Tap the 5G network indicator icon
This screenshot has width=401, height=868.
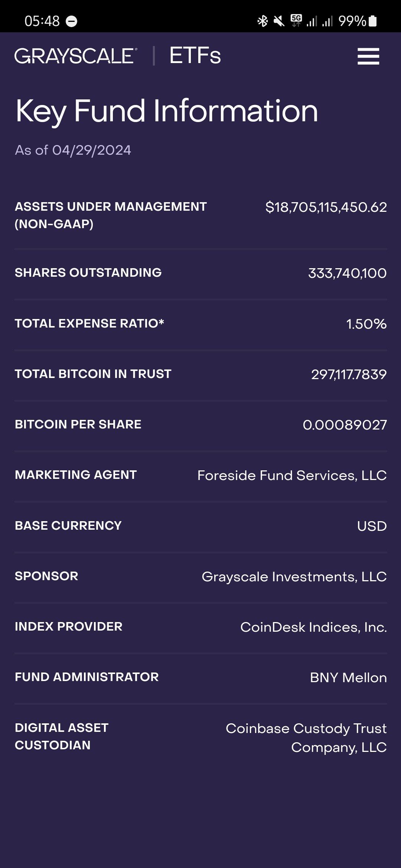[296, 21]
